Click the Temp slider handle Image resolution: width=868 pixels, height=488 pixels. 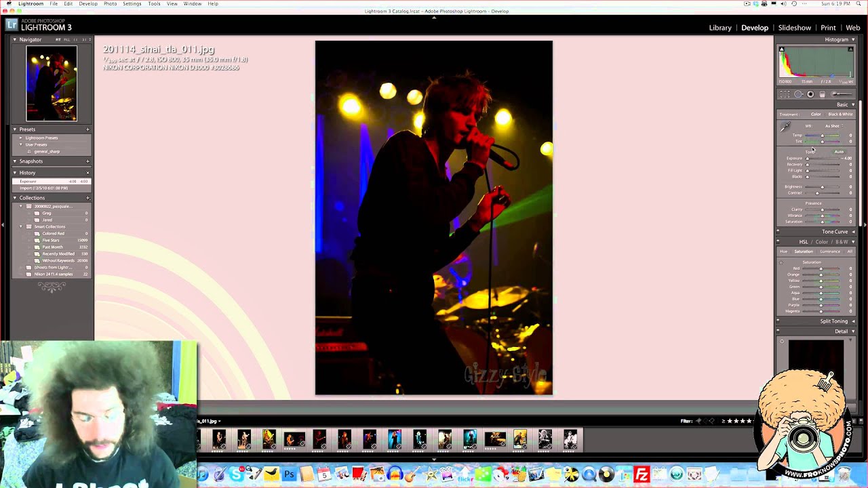tap(823, 136)
